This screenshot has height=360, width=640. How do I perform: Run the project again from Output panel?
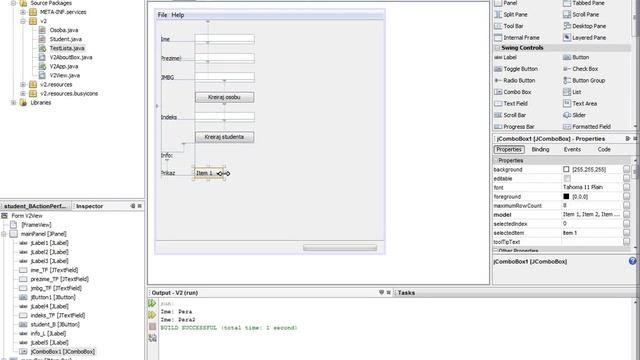152,303
